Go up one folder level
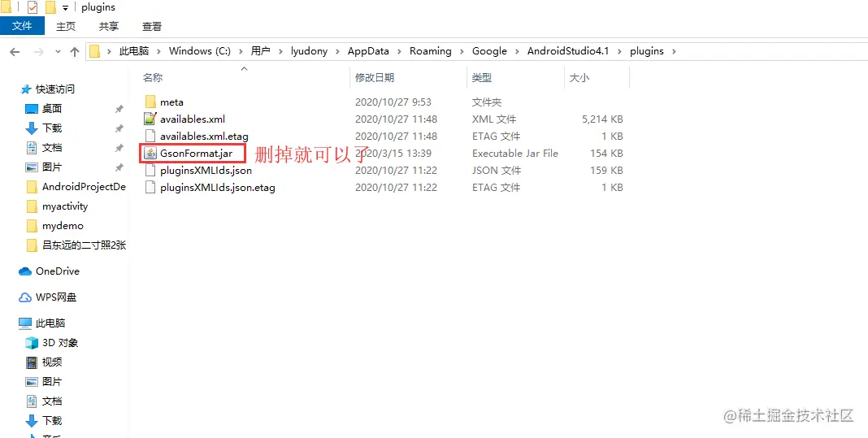 tap(75, 51)
